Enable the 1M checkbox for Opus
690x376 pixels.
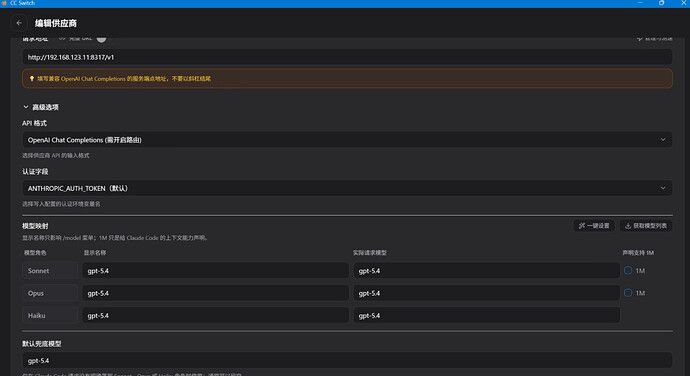(628, 293)
